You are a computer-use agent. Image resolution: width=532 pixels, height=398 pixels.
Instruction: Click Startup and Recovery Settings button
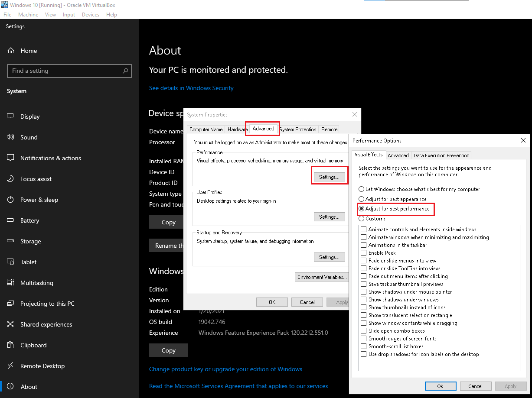(330, 257)
